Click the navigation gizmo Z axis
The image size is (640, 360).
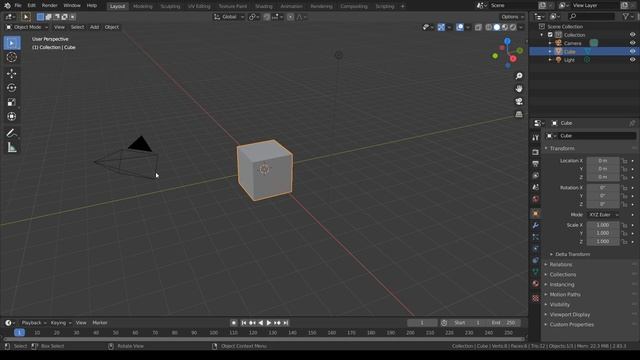click(507, 41)
